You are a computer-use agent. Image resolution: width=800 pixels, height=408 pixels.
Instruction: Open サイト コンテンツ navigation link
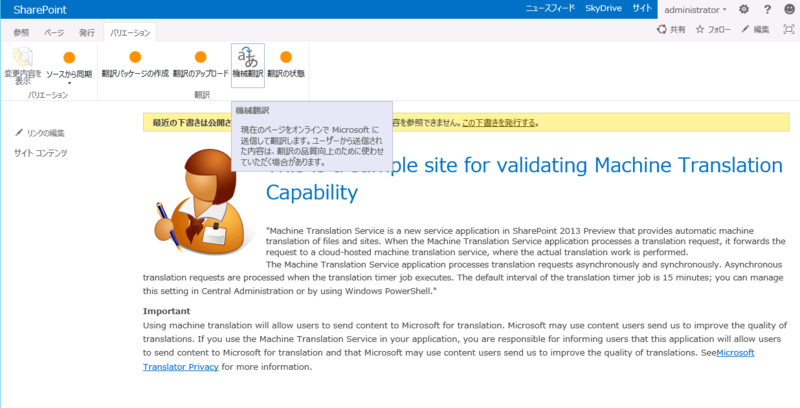(41, 153)
